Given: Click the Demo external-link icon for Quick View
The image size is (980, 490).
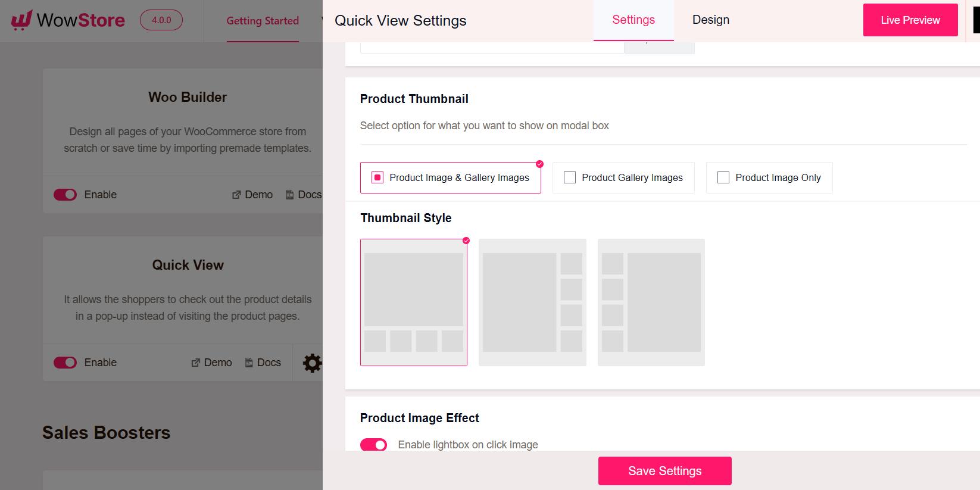Looking at the screenshot, I should click(x=195, y=363).
